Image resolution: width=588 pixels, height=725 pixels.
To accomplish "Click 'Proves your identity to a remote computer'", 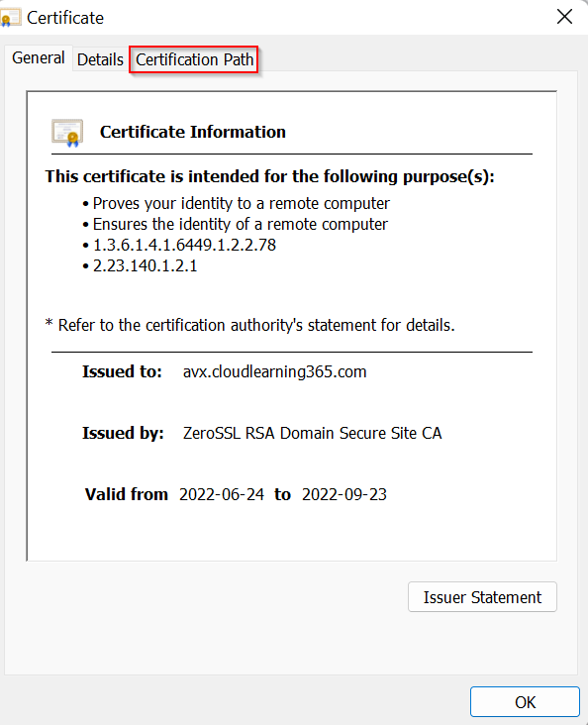I will pos(242,203).
